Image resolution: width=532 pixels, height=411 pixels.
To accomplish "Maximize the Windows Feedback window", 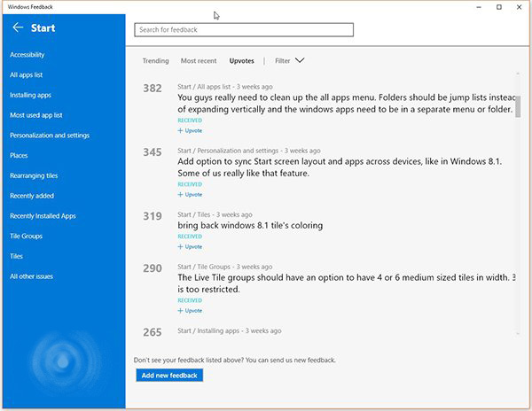I will click(x=498, y=7).
